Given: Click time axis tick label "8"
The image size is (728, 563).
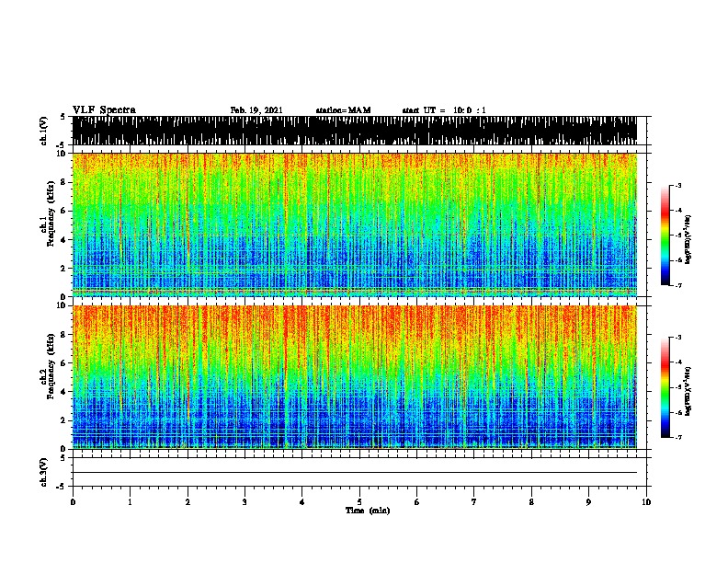Looking at the screenshot, I should pos(531,502).
